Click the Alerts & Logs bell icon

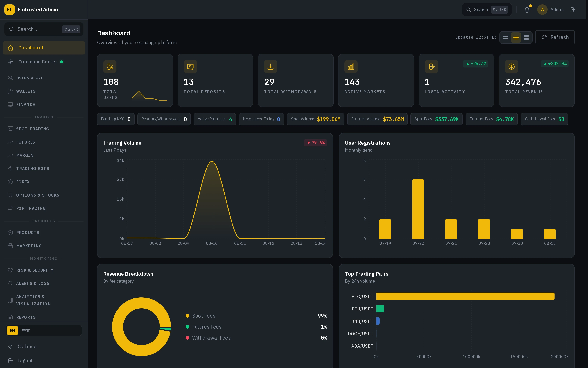[x=10, y=283]
